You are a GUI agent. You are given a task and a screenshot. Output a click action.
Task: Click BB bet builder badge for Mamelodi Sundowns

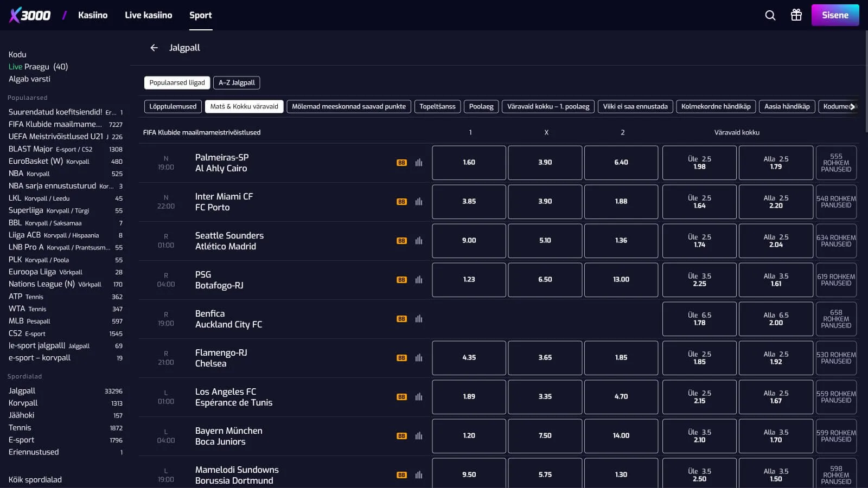(x=401, y=475)
